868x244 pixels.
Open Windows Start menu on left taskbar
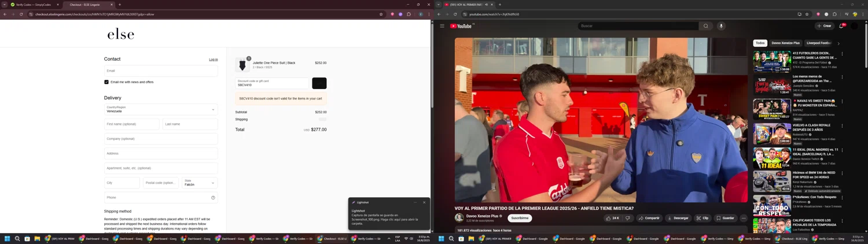(x=8, y=238)
